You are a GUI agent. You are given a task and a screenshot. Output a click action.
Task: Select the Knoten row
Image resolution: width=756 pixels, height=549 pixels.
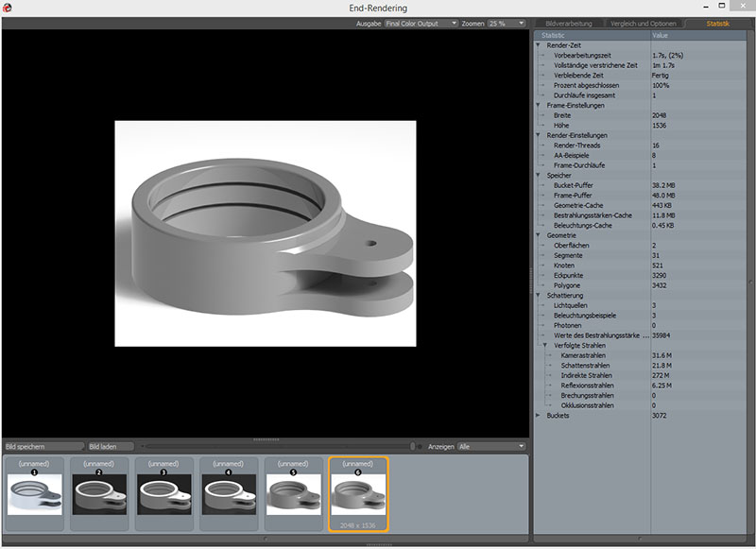[x=641, y=266]
